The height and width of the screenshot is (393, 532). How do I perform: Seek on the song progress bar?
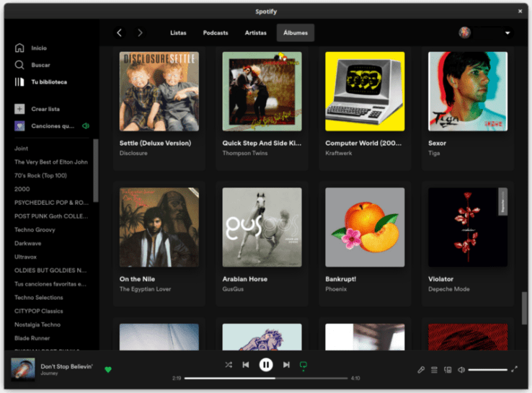pyautogui.click(x=266, y=378)
